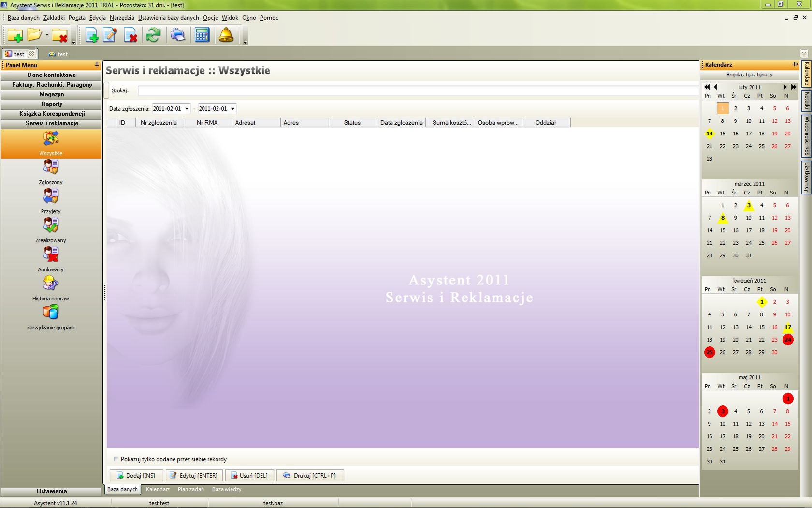812x508 pixels.
Task: Click into the Szukaj search field
Action: (x=418, y=90)
